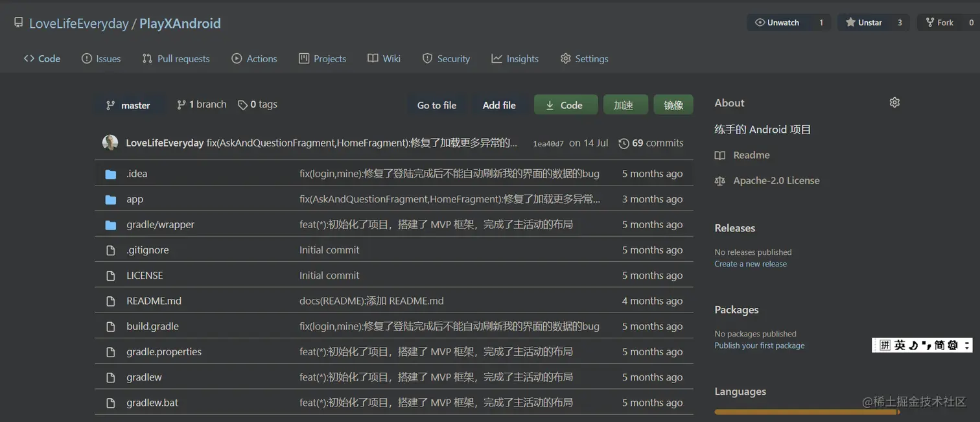Screen dimensions: 980x422
Task: Open the Wiki tab
Action: click(384, 58)
